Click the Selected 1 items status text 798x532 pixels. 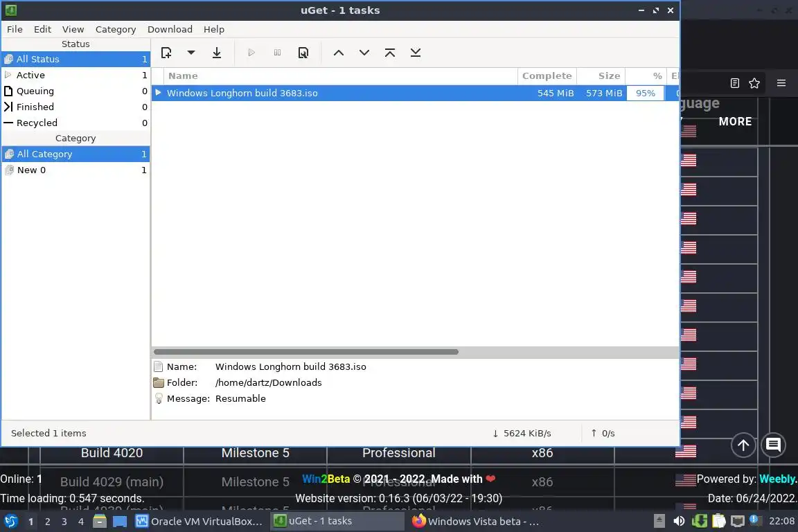click(x=49, y=433)
